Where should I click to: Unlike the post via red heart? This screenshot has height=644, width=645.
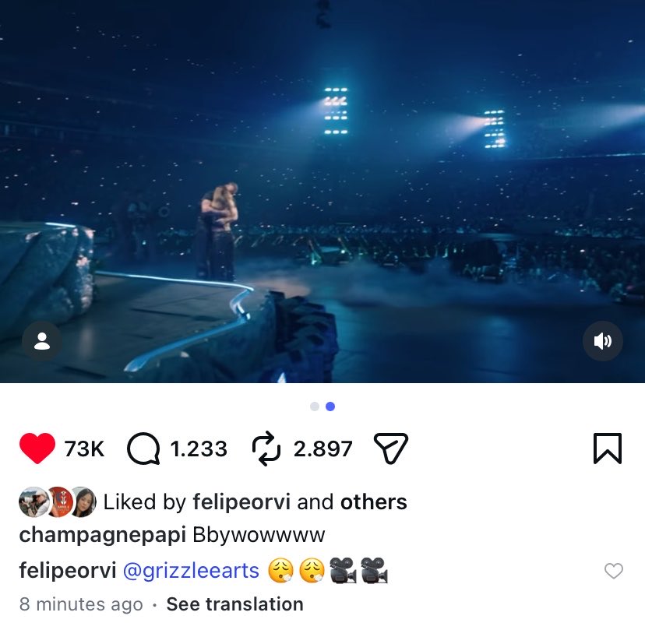click(x=37, y=448)
